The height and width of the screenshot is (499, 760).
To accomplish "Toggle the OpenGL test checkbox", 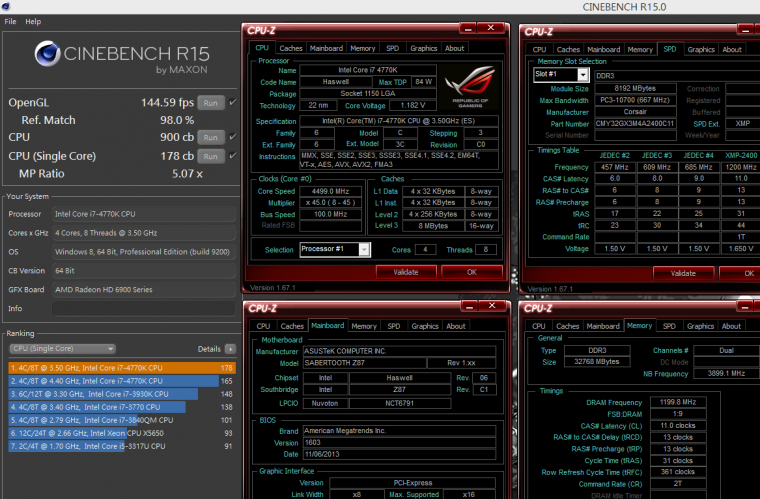I will pos(232,102).
